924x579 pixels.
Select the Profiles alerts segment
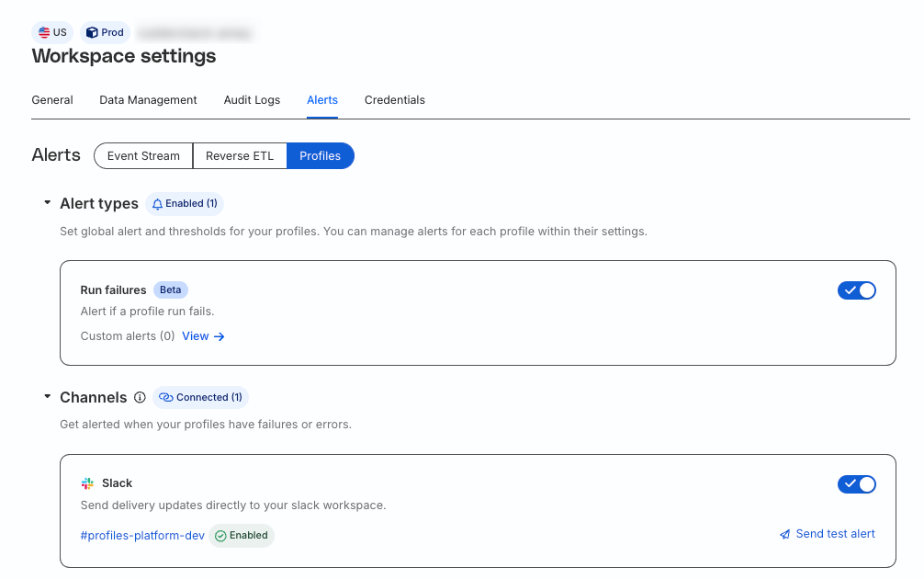pyautogui.click(x=320, y=155)
